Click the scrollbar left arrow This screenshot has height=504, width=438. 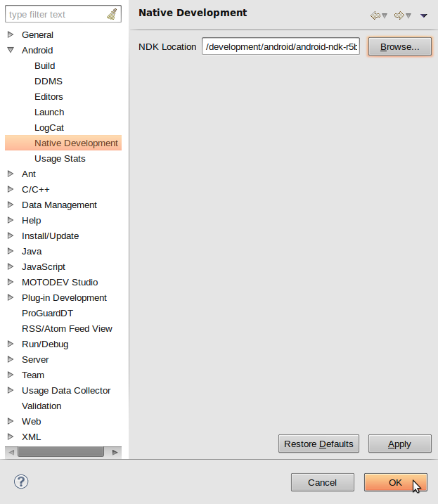pyautogui.click(x=11, y=452)
